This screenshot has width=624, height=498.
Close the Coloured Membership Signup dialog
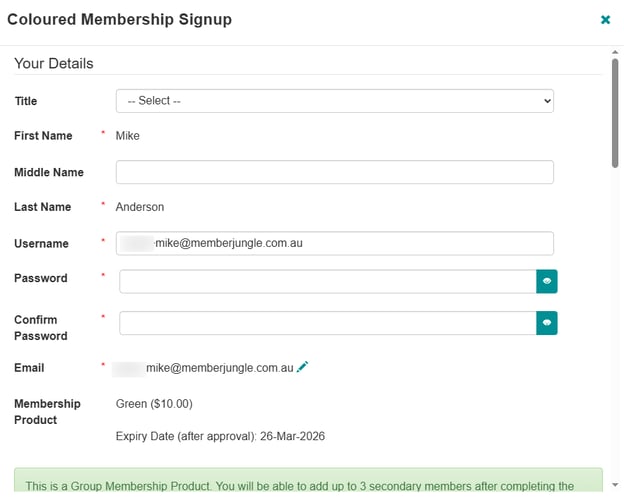pos(605,20)
